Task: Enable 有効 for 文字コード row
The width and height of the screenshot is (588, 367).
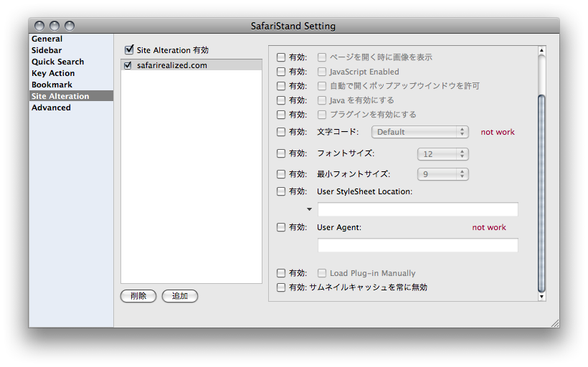Action: tap(281, 132)
